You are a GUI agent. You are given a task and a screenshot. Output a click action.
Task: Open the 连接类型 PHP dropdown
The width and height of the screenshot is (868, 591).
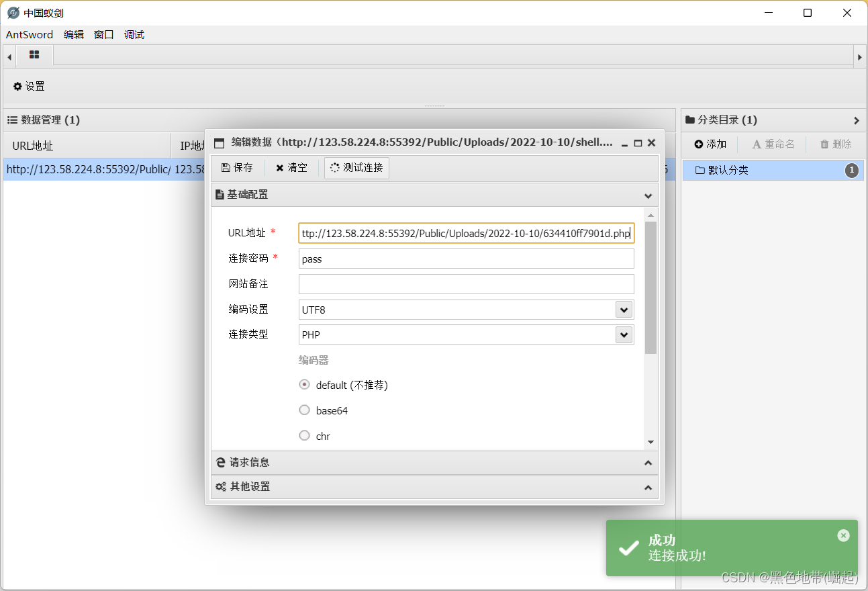[x=623, y=334]
